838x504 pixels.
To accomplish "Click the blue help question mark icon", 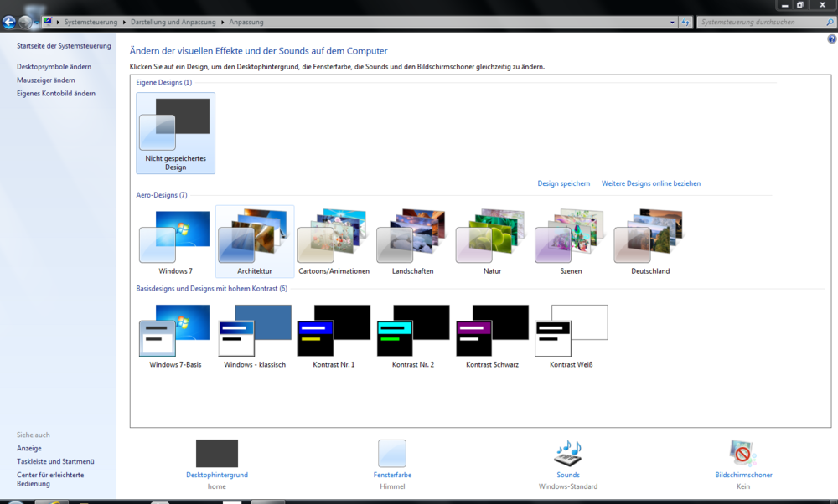I will click(x=831, y=39).
